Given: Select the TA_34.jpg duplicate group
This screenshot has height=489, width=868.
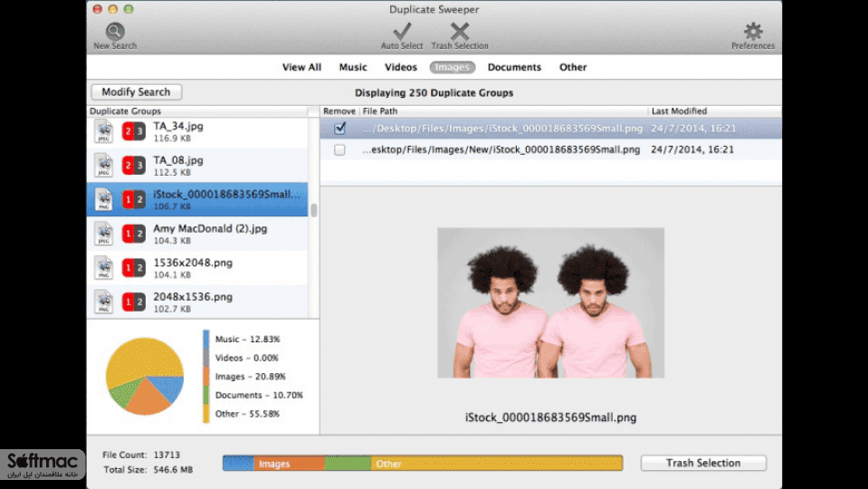Looking at the screenshot, I should coord(197,131).
